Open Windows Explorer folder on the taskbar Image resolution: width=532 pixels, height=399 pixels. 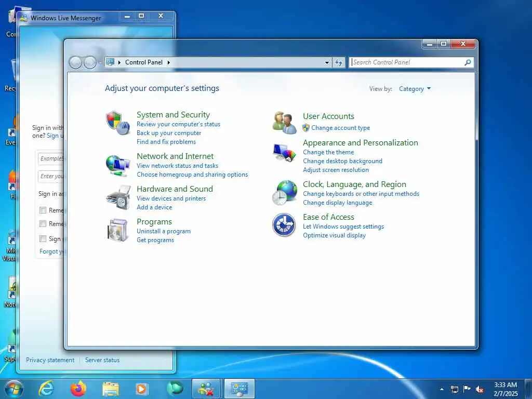tap(111, 389)
